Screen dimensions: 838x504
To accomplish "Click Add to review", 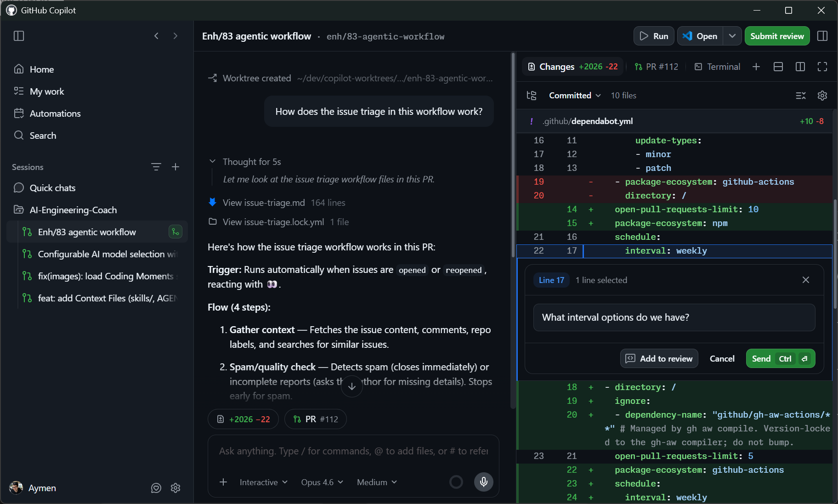I will point(659,358).
